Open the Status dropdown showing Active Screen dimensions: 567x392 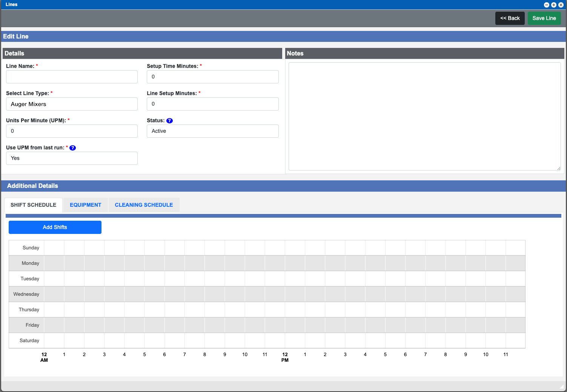pyautogui.click(x=212, y=131)
